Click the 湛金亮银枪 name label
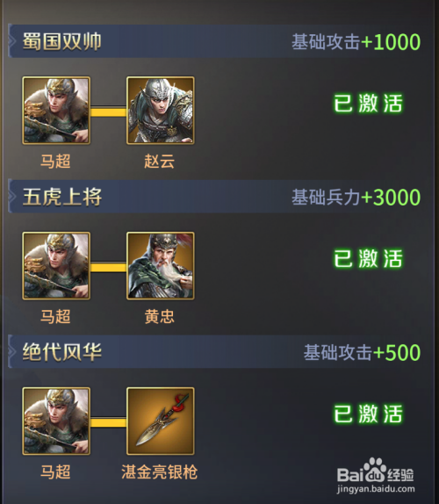The height and width of the screenshot is (504, 439). 160,472
